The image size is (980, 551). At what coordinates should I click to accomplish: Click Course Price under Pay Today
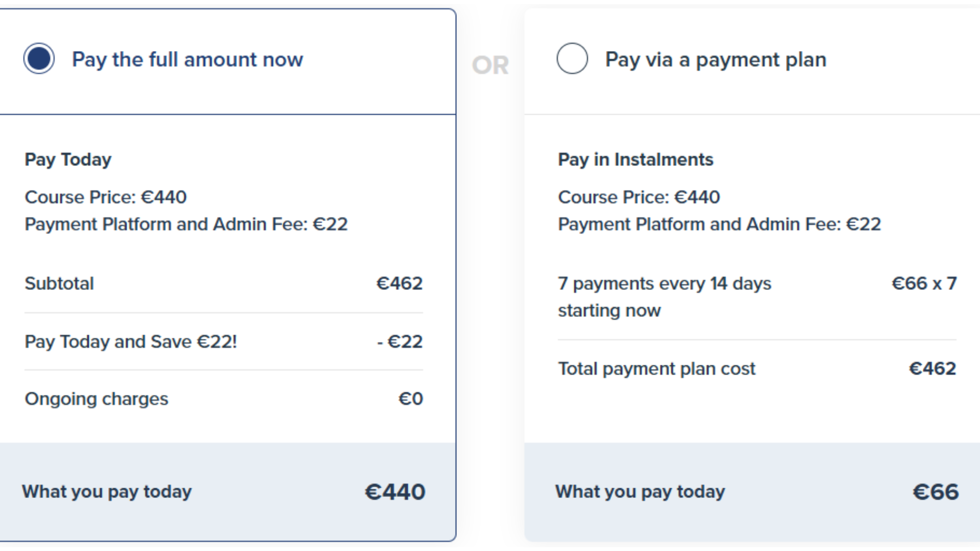[x=106, y=197]
